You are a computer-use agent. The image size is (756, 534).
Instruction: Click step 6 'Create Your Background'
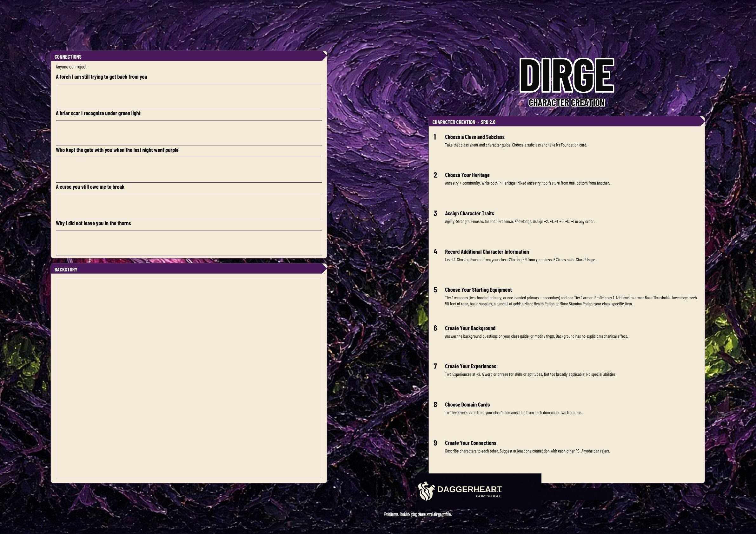(470, 328)
